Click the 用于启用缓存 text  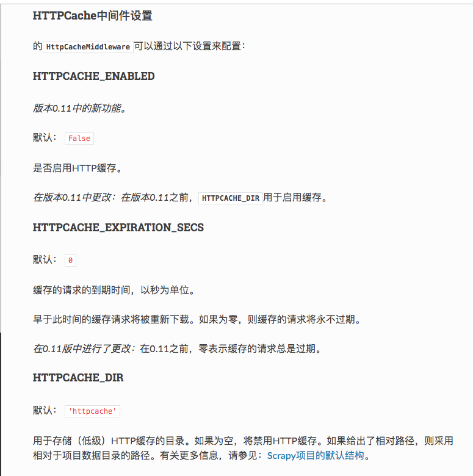point(295,198)
